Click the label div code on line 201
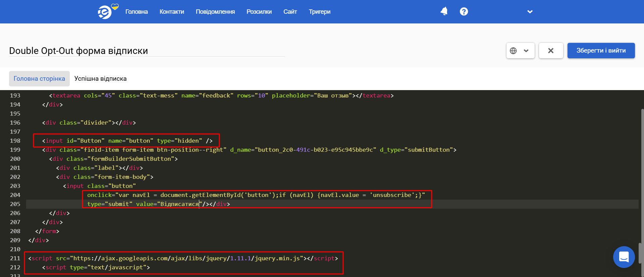 (x=99, y=168)
